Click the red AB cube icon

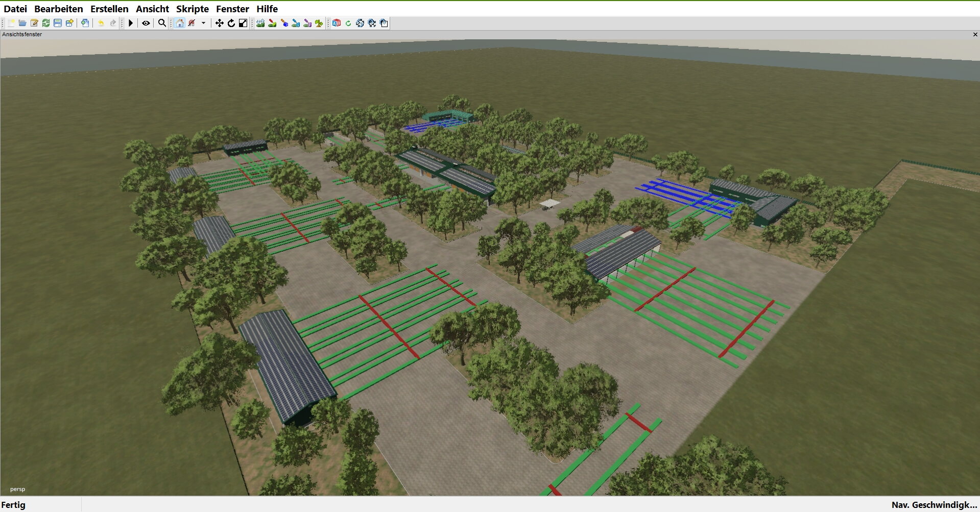coord(336,23)
